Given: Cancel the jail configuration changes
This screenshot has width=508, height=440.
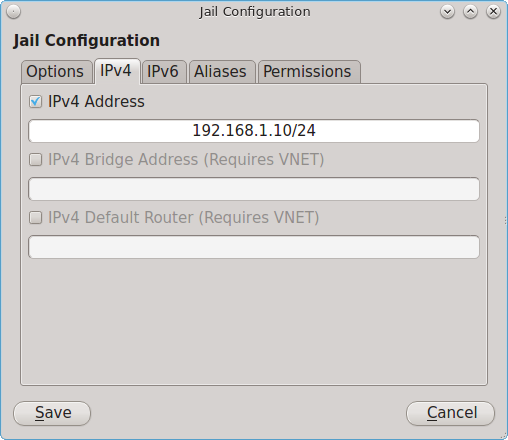Looking at the screenshot, I should click(451, 413).
